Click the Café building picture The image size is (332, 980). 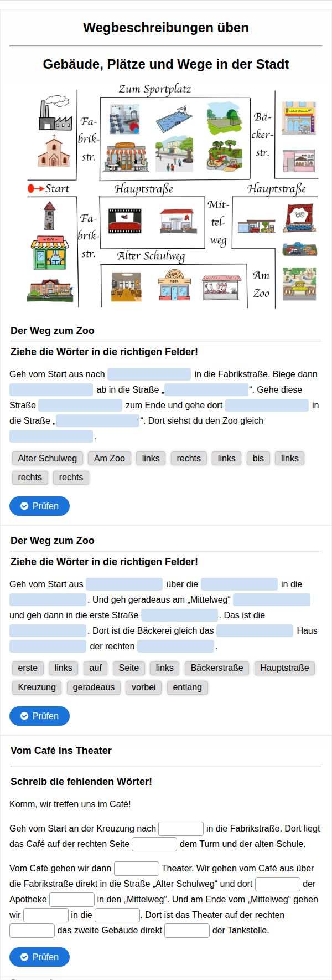[49, 253]
